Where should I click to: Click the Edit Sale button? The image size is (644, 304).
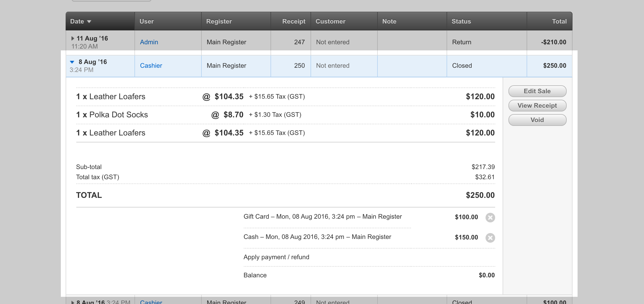[537, 91]
